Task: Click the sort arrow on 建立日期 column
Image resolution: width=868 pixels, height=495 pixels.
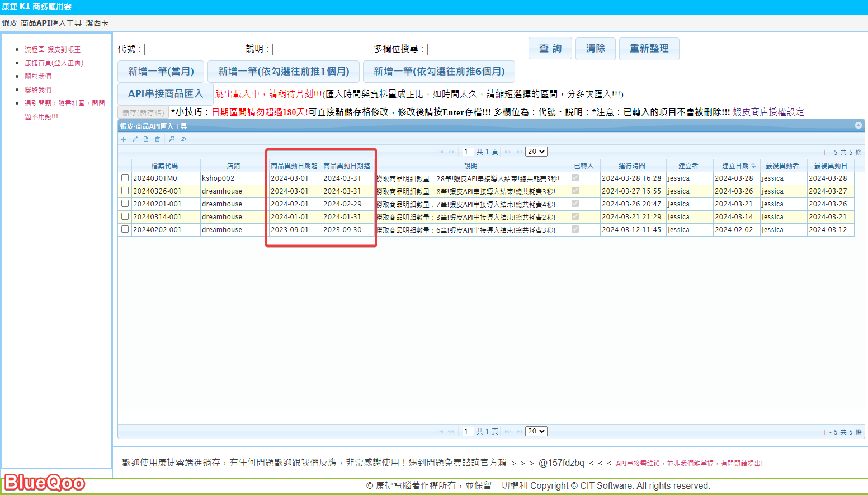Action: [x=753, y=166]
